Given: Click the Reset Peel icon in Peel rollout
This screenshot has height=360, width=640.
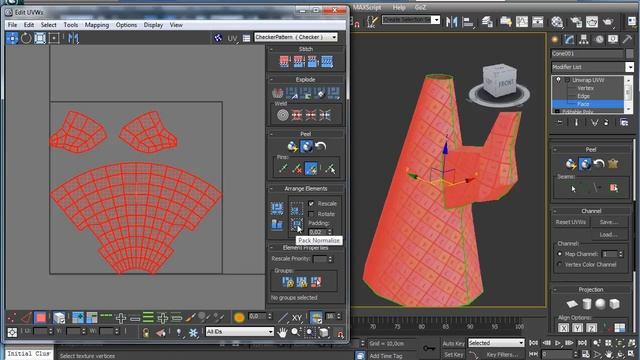Looking at the screenshot, I should [321, 146].
